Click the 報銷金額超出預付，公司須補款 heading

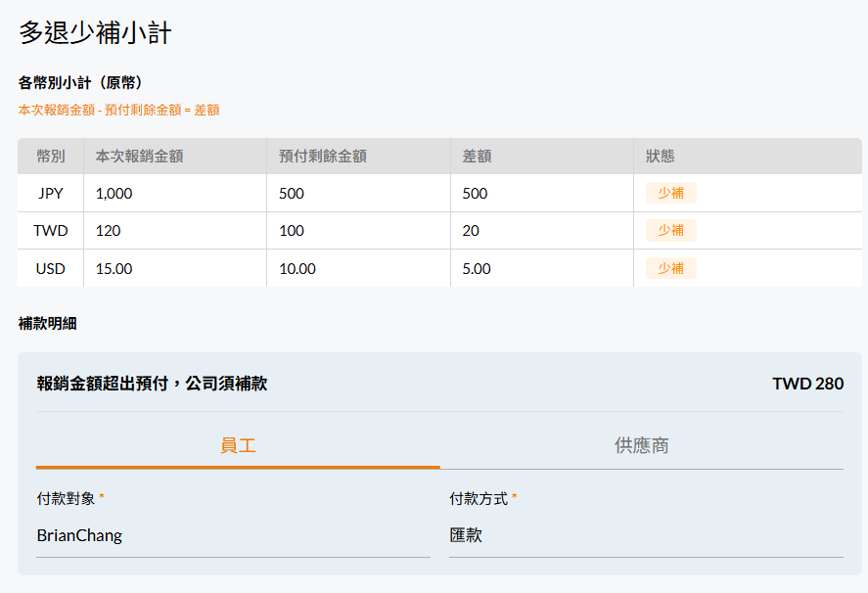point(153,384)
